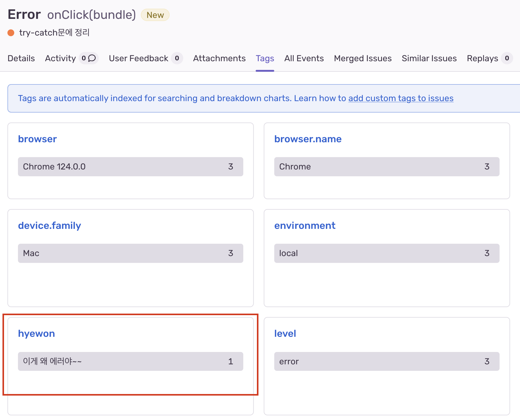This screenshot has width=520, height=420.
Task: Click the orange error level dot
Action: tap(11, 33)
